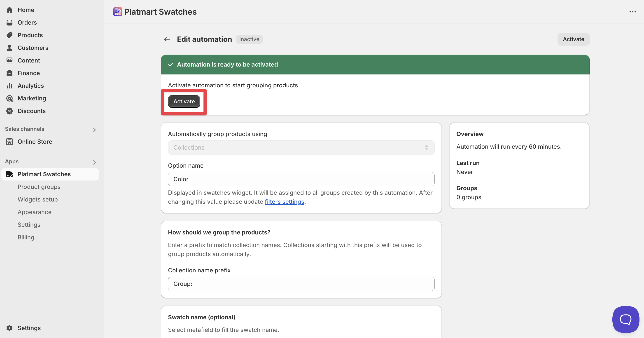
Task: Click the 'Sales channels' heading text
Action: (24, 129)
